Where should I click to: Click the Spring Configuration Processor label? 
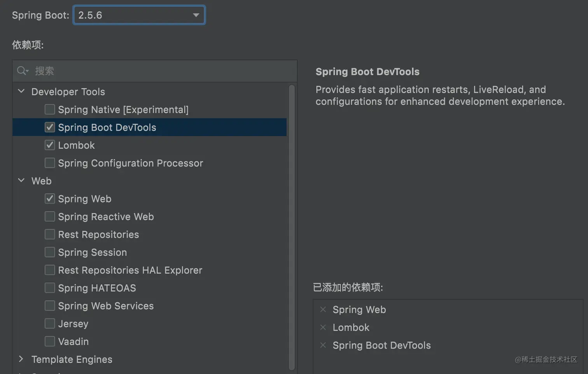(x=130, y=163)
